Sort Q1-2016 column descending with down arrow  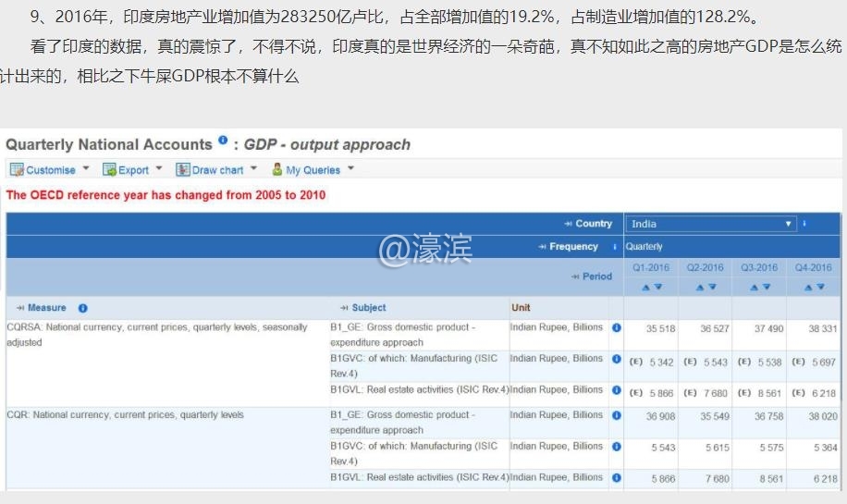point(658,288)
